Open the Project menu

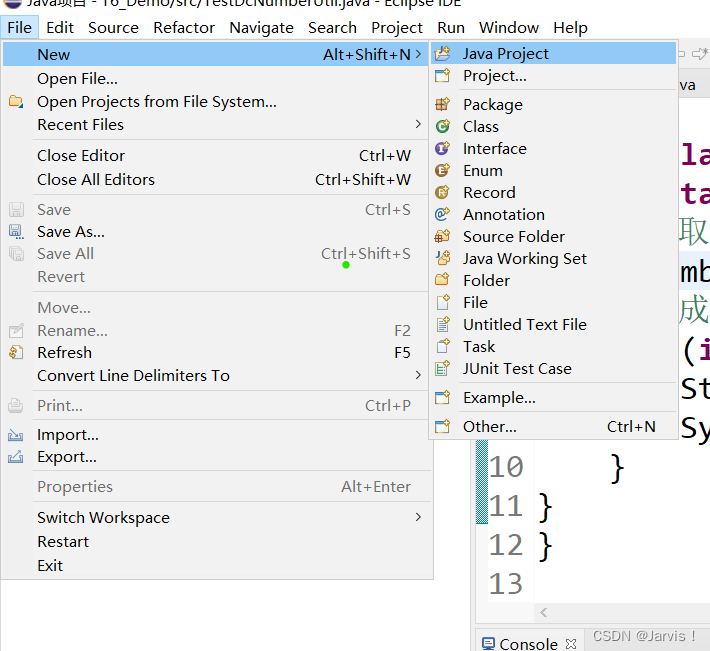(x=397, y=28)
